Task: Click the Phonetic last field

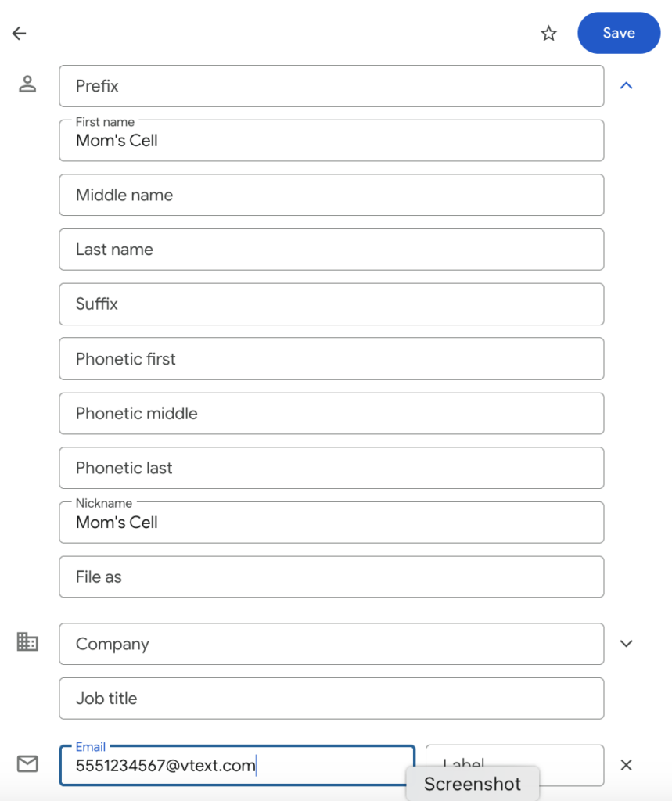Action: 331,468
